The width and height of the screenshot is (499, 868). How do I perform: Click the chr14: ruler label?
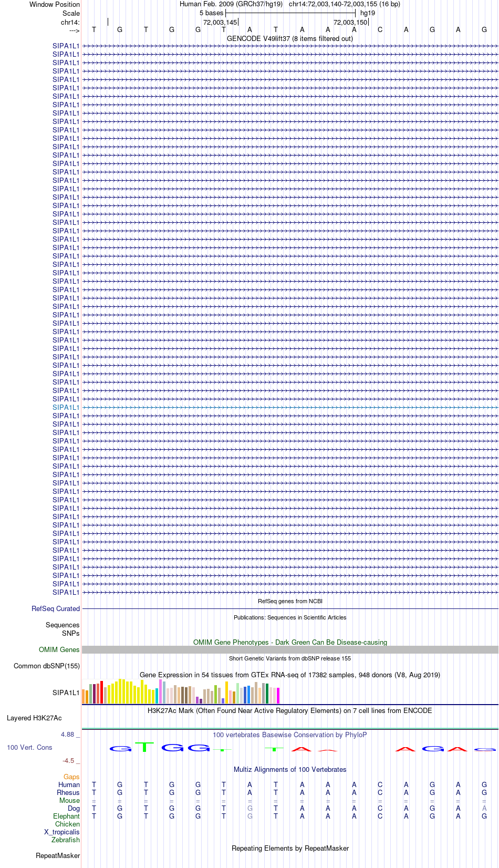click(70, 22)
